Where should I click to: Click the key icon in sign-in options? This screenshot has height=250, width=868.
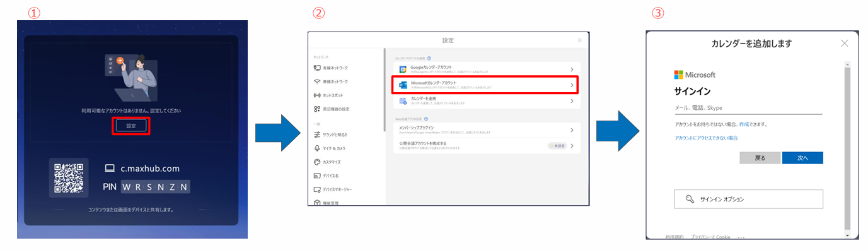[x=689, y=199]
